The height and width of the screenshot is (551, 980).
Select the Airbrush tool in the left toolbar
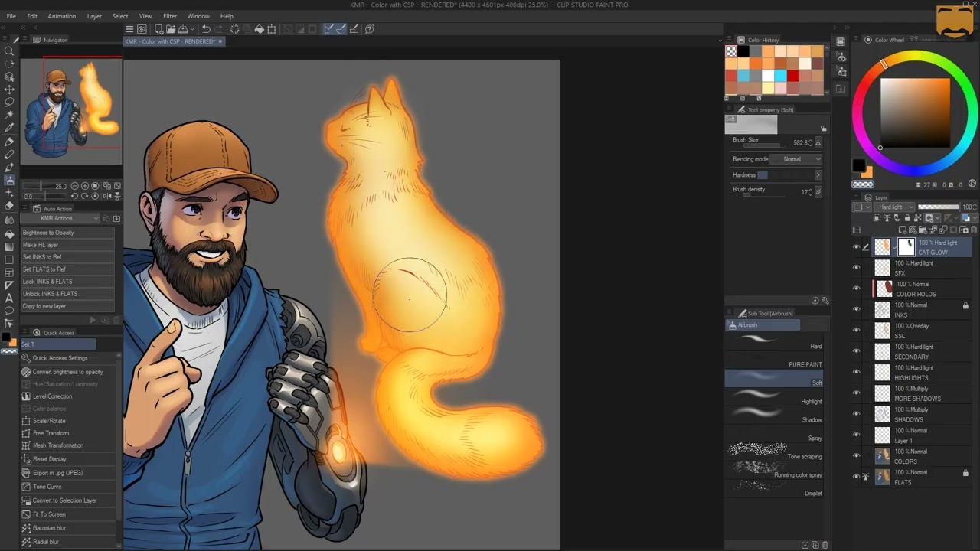click(9, 181)
